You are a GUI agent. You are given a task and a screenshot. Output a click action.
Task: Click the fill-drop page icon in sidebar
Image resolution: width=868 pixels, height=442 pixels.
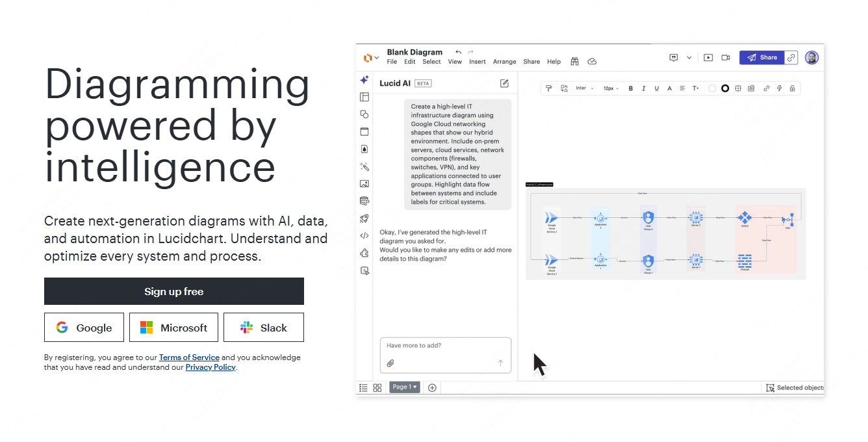pos(364,149)
